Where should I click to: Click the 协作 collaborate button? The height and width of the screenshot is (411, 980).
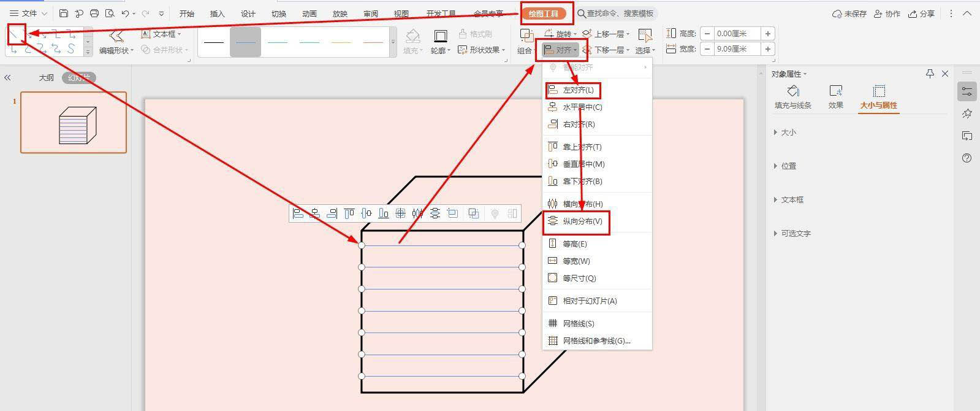coord(887,13)
